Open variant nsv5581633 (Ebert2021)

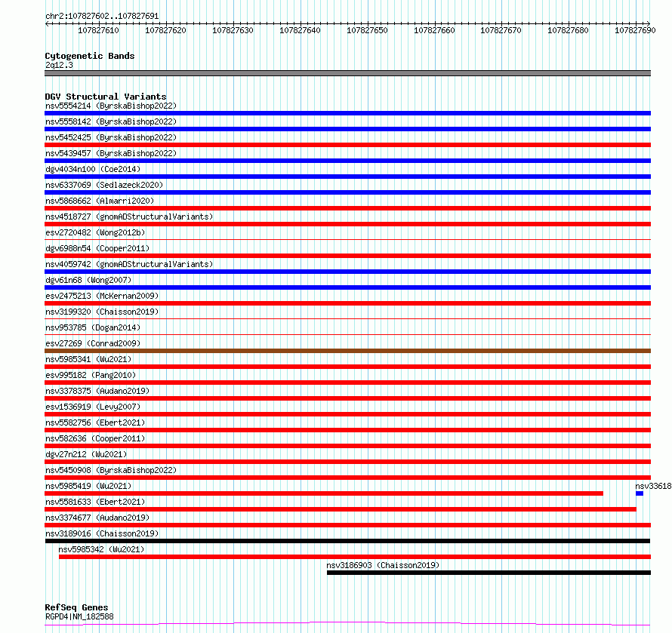(x=95, y=502)
